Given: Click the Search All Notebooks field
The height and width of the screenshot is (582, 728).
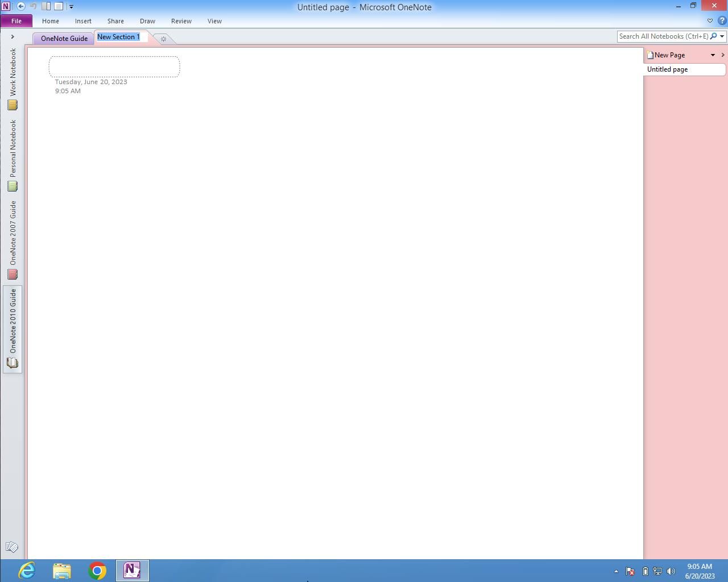Looking at the screenshot, I should click(663, 36).
